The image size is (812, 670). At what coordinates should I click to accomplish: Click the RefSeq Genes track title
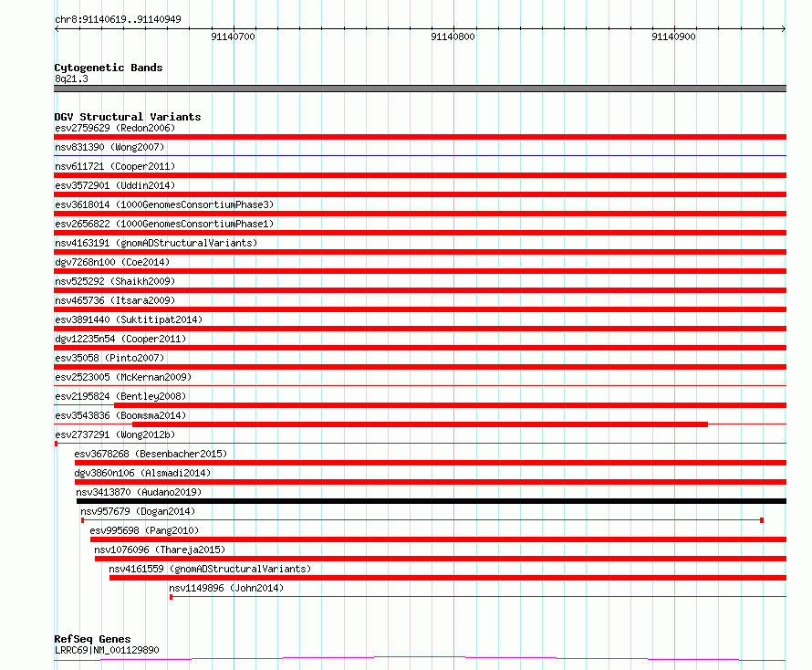click(x=92, y=640)
